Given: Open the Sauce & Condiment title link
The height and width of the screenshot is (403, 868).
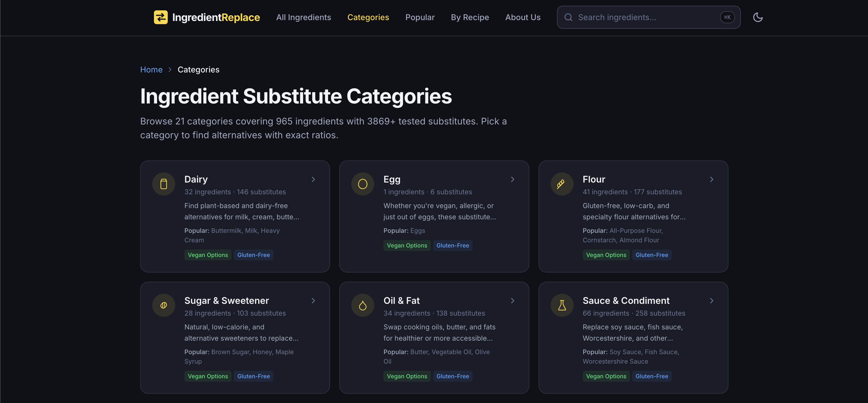Looking at the screenshot, I should (x=626, y=301).
